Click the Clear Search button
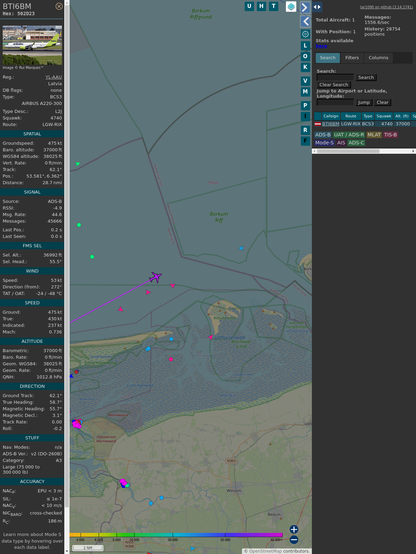Image resolution: width=416 pixels, height=554 pixels. (x=334, y=84)
